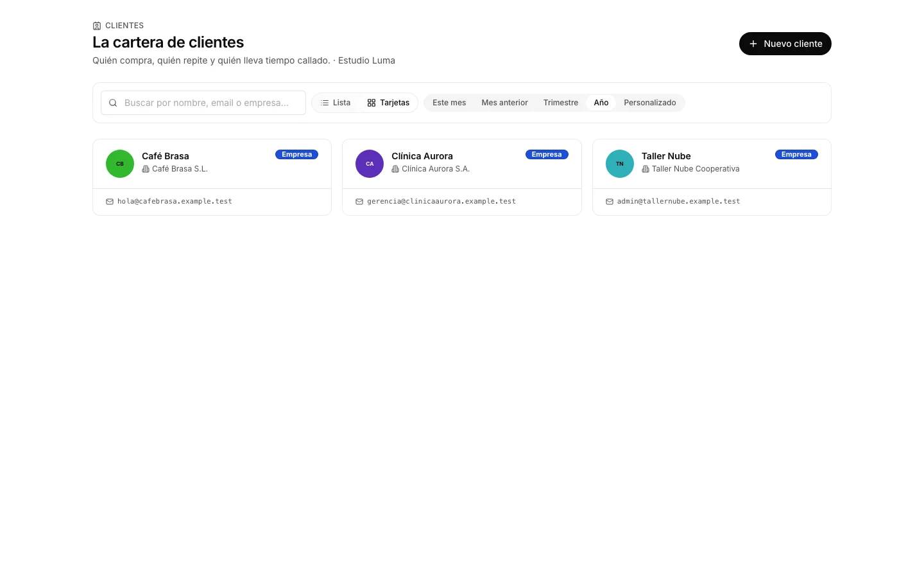Screen dimensions: 924x578
Task: Click envelope icon beside hola@cafebrasa email
Action: click(x=110, y=202)
